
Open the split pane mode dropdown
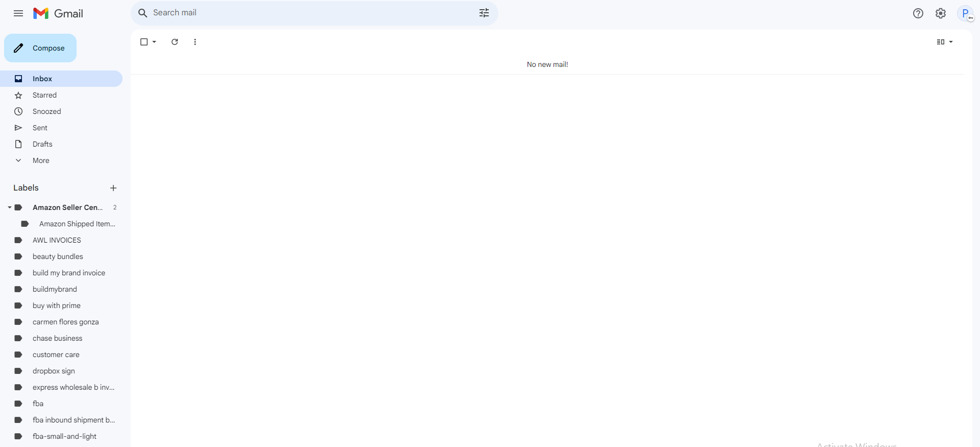(x=945, y=42)
